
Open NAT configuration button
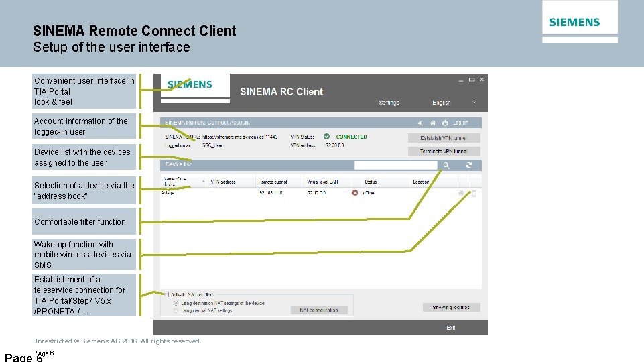pyautogui.click(x=319, y=310)
